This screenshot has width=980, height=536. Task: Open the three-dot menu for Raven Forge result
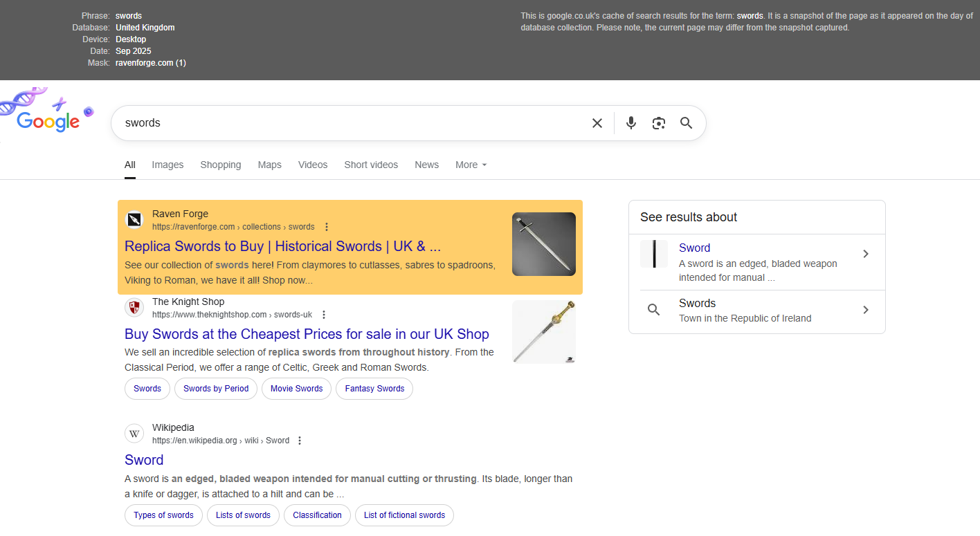[327, 227]
